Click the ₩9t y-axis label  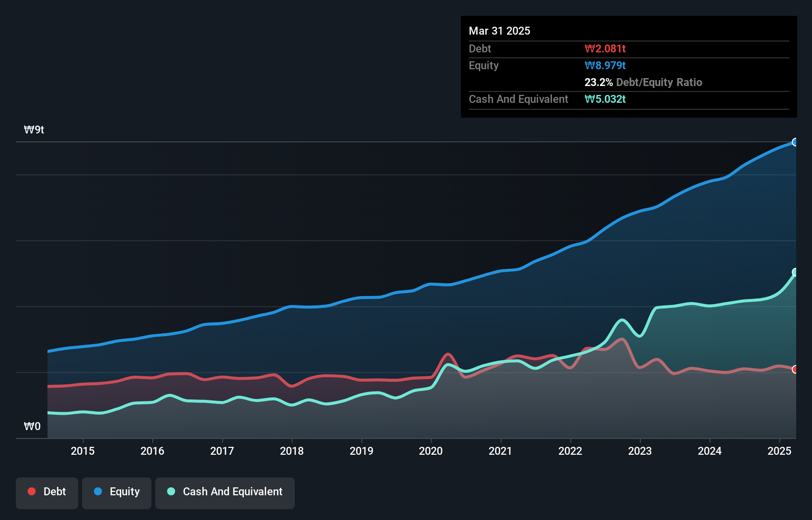click(34, 130)
